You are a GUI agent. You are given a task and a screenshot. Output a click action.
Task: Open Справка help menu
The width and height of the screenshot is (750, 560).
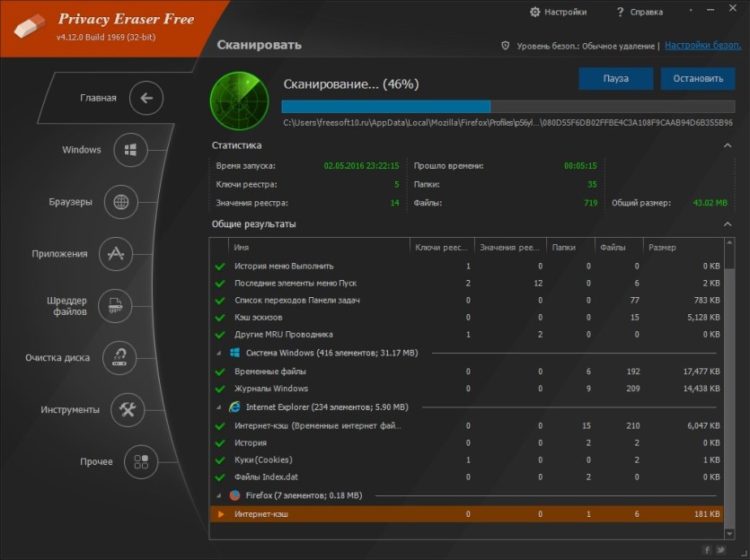640,12
